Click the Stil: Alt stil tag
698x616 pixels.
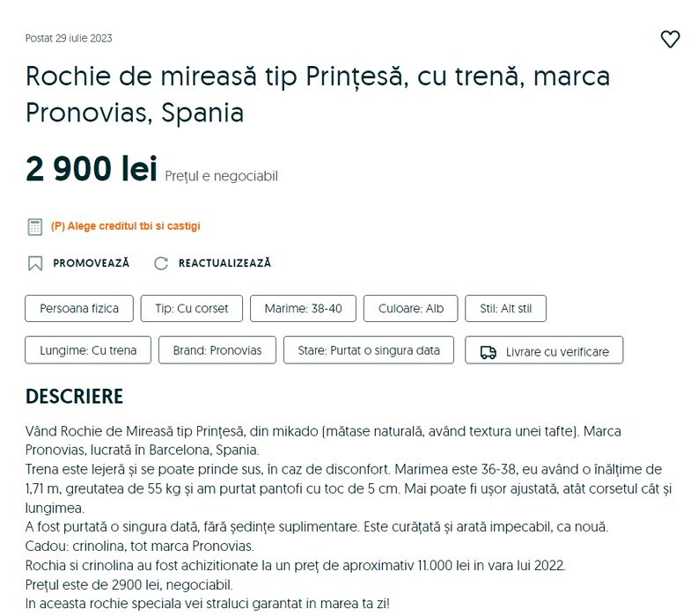[505, 309]
